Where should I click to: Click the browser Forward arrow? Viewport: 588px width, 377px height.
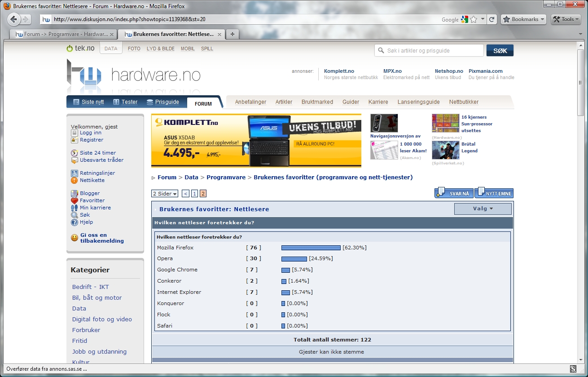tap(26, 19)
